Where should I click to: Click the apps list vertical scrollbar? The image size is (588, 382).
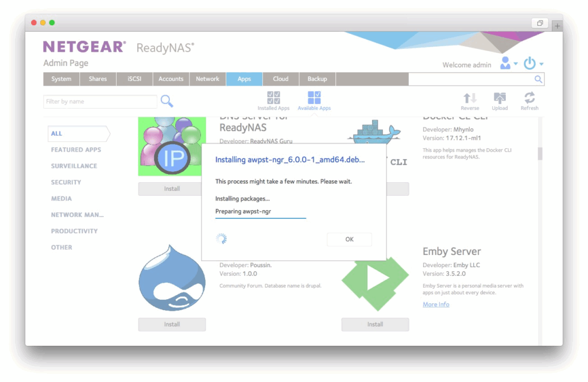539,154
